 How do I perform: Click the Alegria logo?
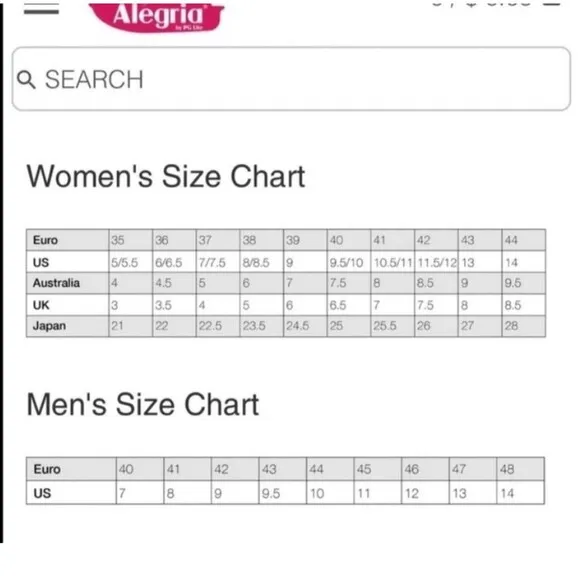tap(157, 16)
